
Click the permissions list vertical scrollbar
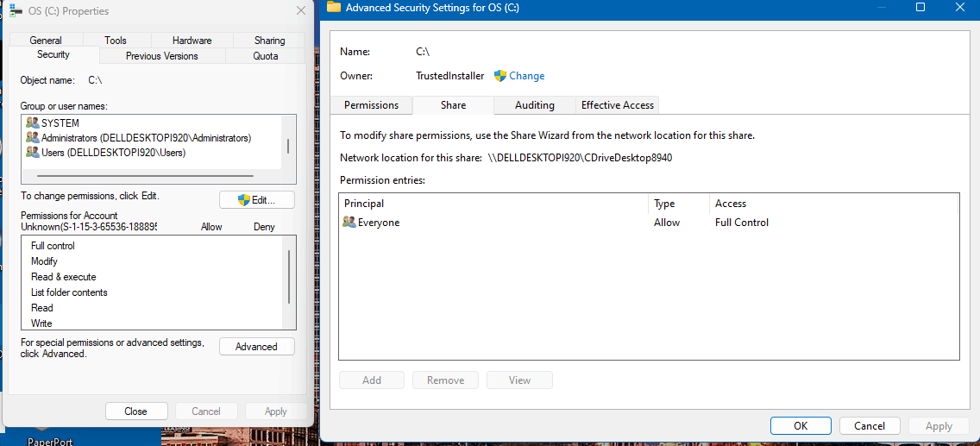(288, 277)
